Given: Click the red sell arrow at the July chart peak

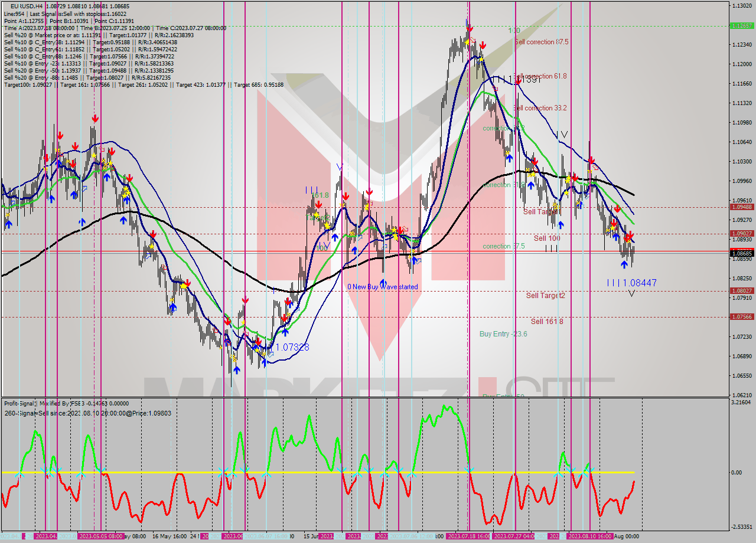Looking at the screenshot, I should tap(469, 29).
